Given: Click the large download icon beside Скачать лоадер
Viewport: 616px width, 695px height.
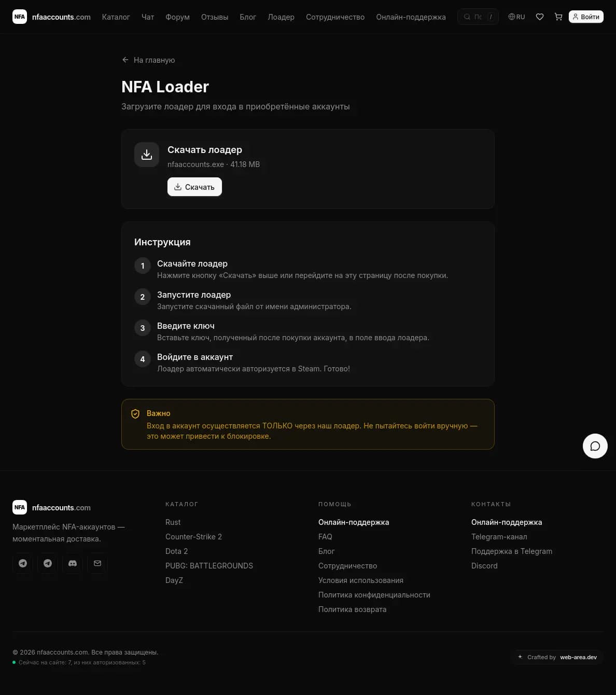Looking at the screenshot, I should tap(147, 155).
